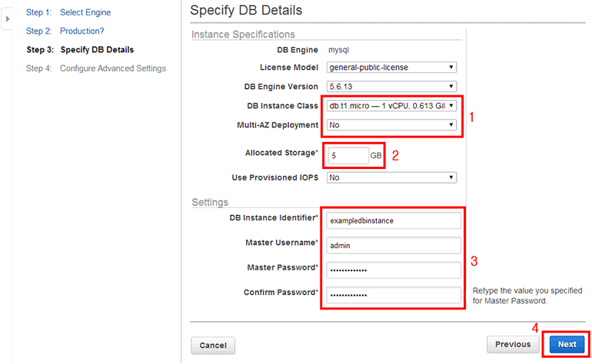The image size is (592, 364).
Task: Open the License Model dropdown
Action: [x=391, y=67]
